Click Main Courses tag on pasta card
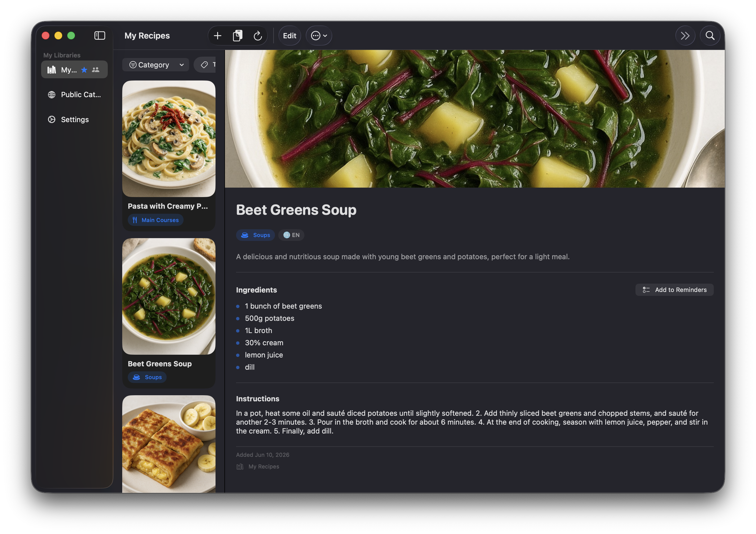The width and height of the screenshot is (756, 534). 156,220
